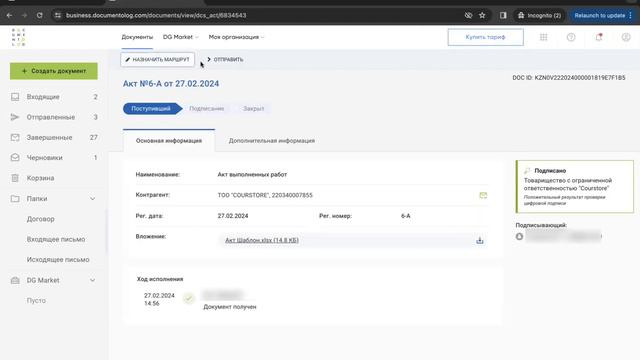Click document title Акт №6-А от 27.02.2024
The image size is (640, 360).
(x=171, y=84)
